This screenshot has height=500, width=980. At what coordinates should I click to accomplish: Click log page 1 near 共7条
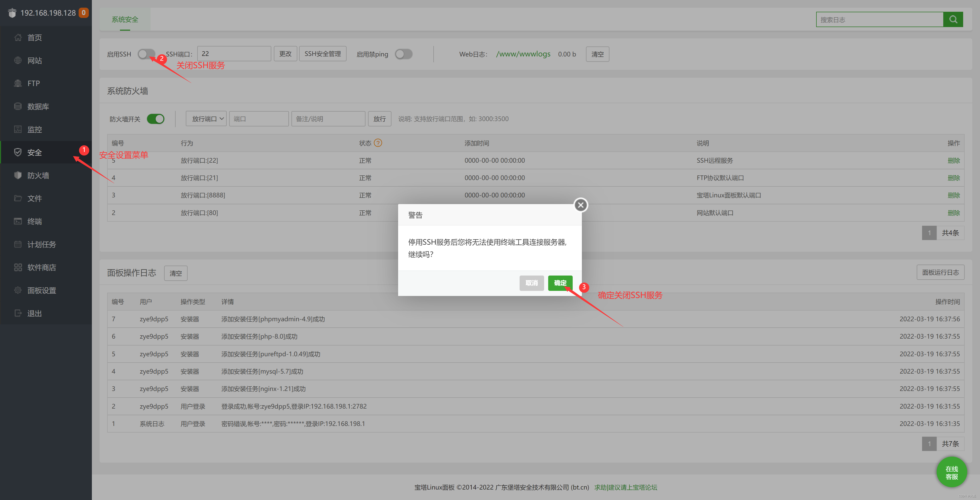[x=929, y=444]
